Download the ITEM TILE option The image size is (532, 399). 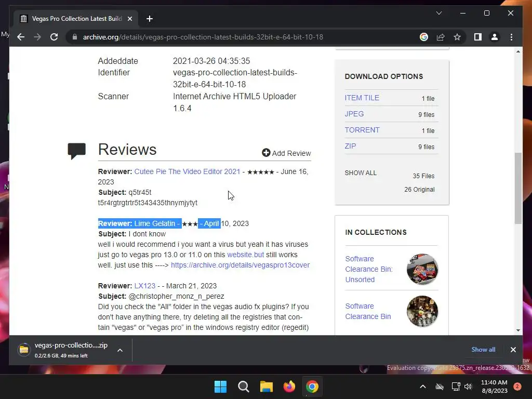click(x=362, y=98)
